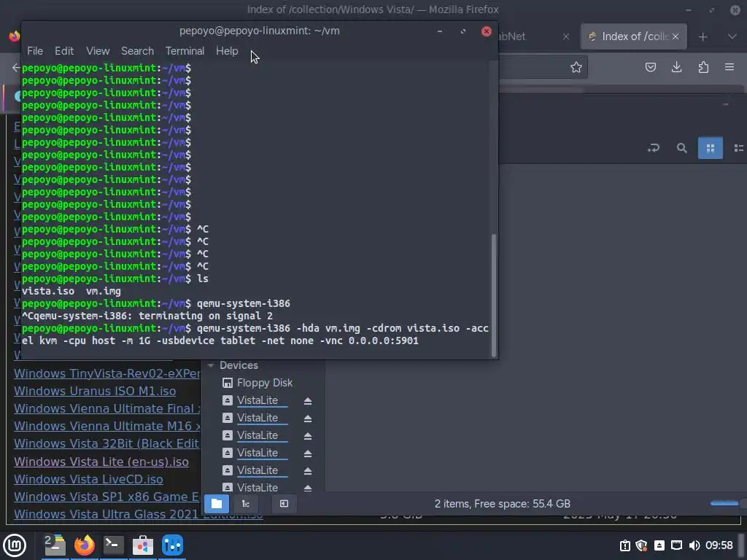
Task: Click the file manager search icon
Action: pyautogui.click(x=682, y=148)
